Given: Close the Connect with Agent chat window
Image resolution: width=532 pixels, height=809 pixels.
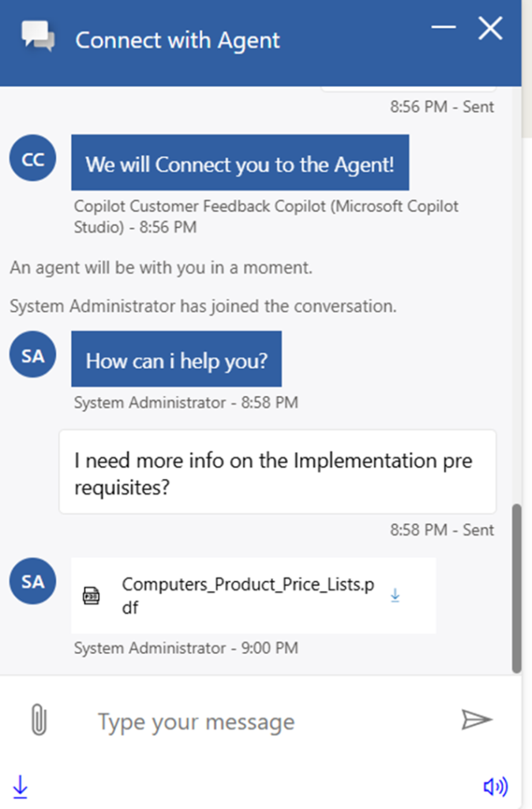Looking at the screenshot, I should tap(490, 29).
